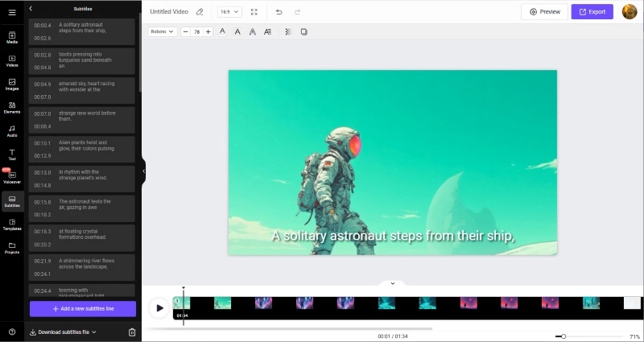The height and width of the screenshot is (342, 644).
Task: Click the timeline playhead marker
Action: [184, 288]
